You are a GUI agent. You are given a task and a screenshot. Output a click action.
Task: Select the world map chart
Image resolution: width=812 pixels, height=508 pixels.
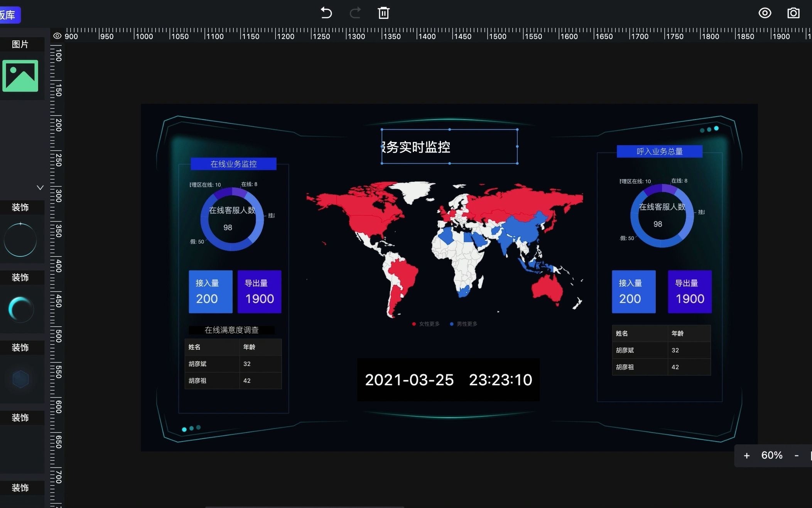pos(444,250)
